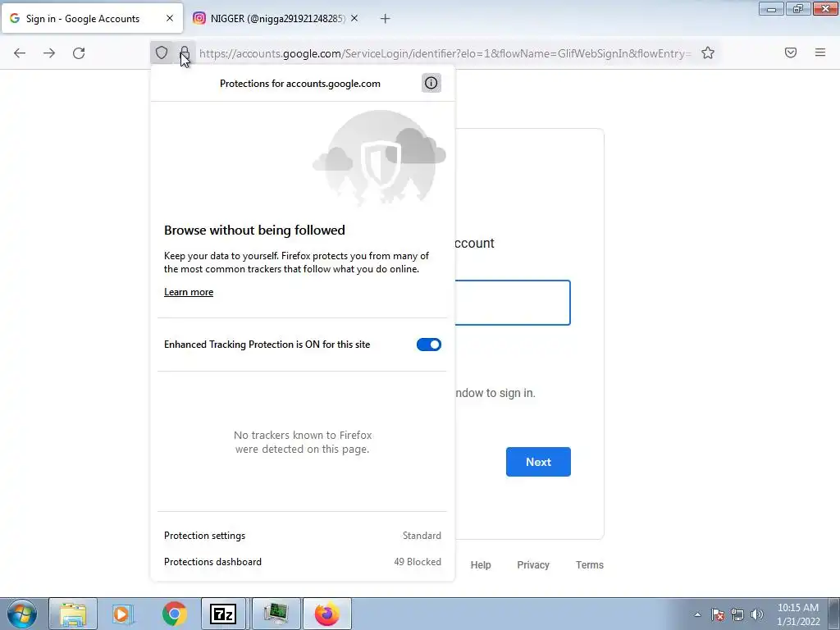The width and height of the screenshot is (840, 630).
Task: Open Action Center flag tray icon
Action: [x=718, y=614]
